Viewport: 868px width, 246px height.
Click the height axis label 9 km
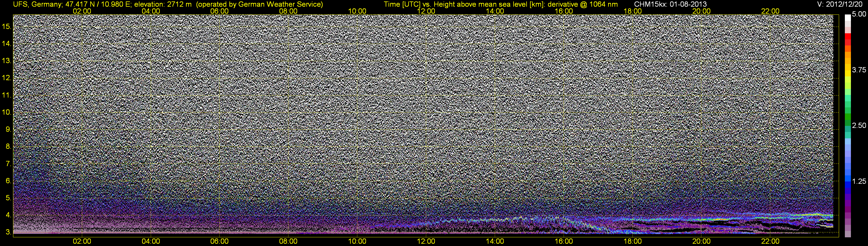point(8,130)
